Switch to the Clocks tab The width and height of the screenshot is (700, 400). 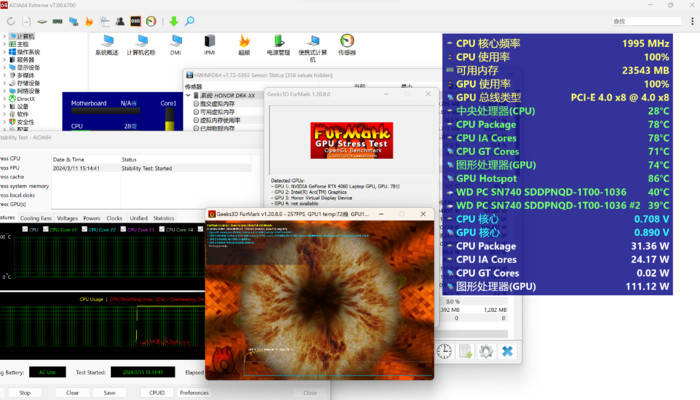(114, 218)
